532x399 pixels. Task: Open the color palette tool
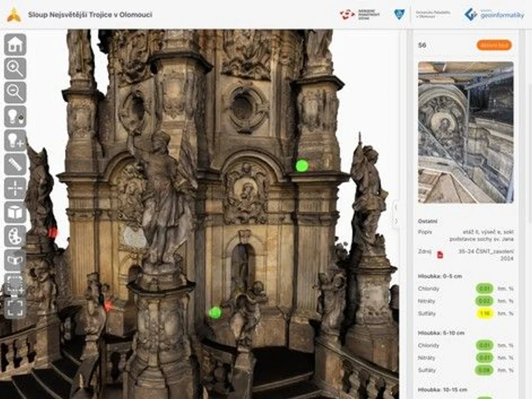(15, 236)
